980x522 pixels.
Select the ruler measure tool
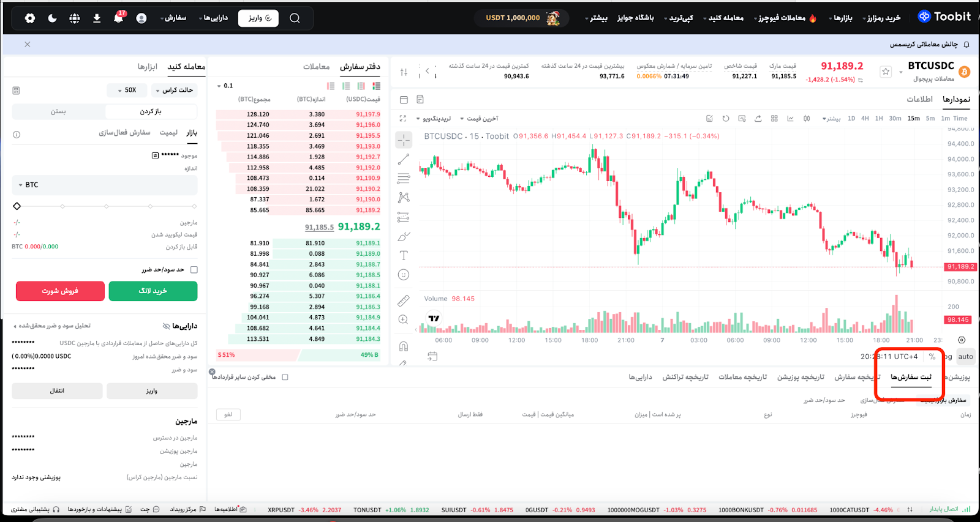coord(404,300)
